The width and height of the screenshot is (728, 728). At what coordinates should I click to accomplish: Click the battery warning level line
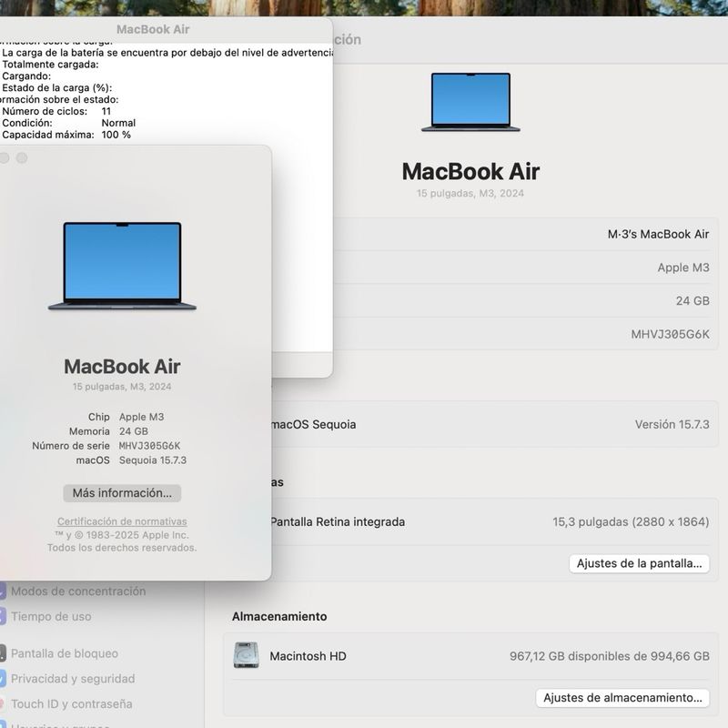pyautogui.click(x=167, y=53)
